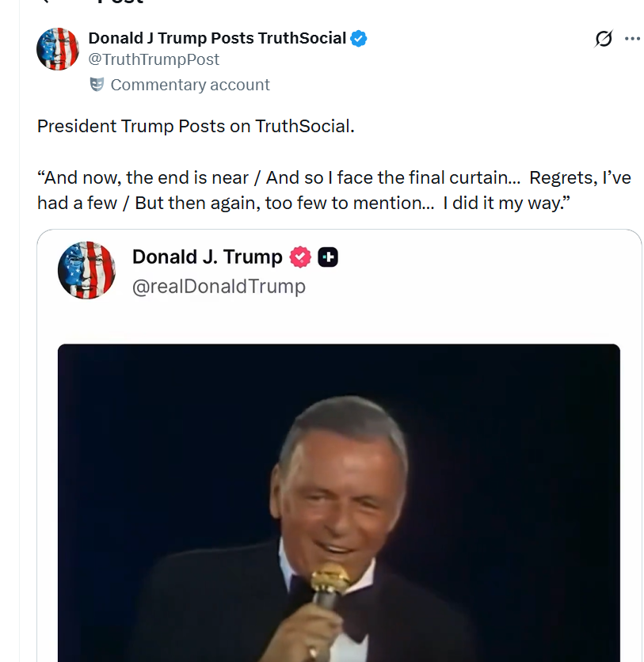Click Trump's avatar inside the embedded Truth Social post

click(87, 270)
